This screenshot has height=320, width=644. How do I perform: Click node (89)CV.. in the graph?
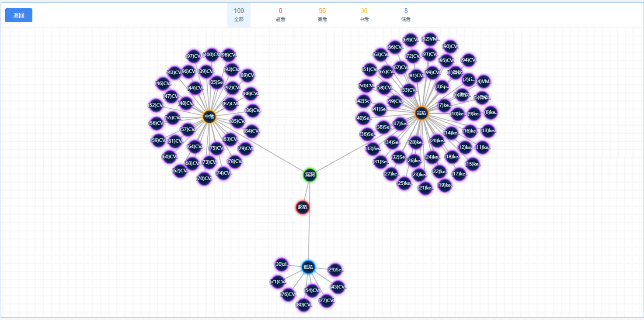click(x=247, y=75)
